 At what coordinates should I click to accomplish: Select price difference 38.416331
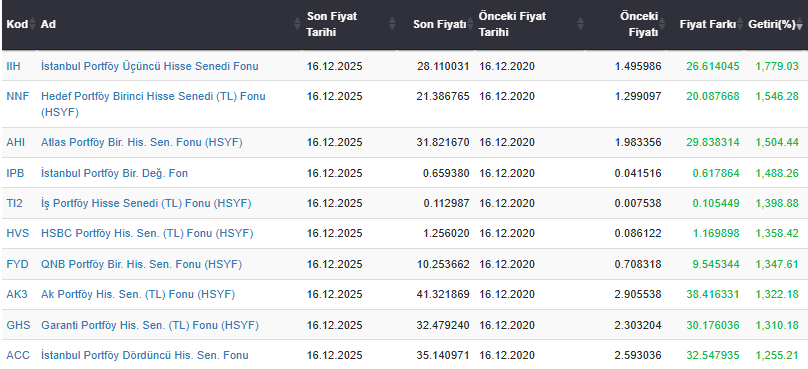(713, 295)
